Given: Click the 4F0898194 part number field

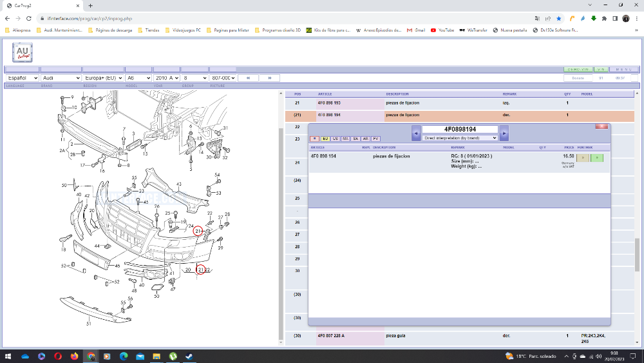Looking at the screenshot, I should point(460,129).
